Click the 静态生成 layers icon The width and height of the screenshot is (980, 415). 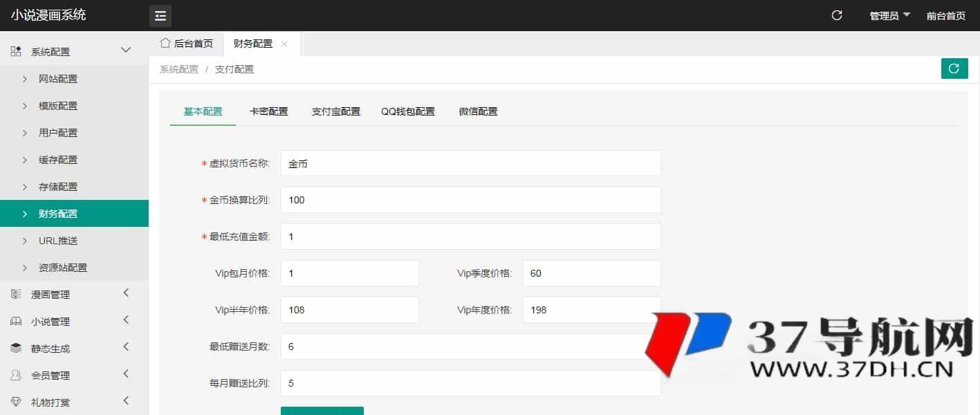[15, 347]
